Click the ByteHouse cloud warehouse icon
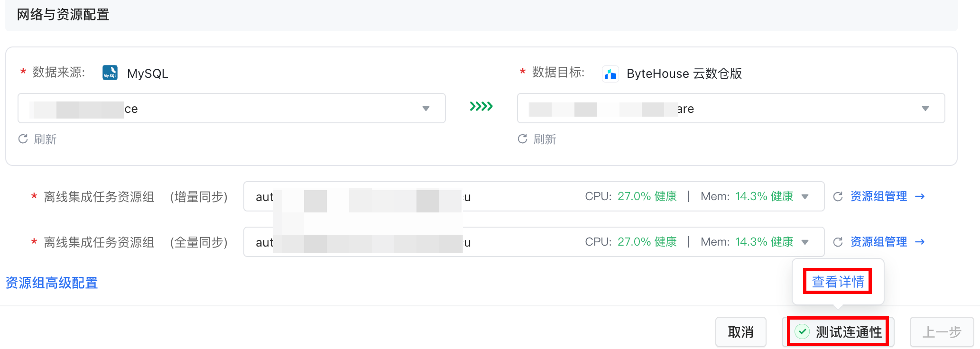The height and width of the screenshot is (349, 980). [610, 74]
